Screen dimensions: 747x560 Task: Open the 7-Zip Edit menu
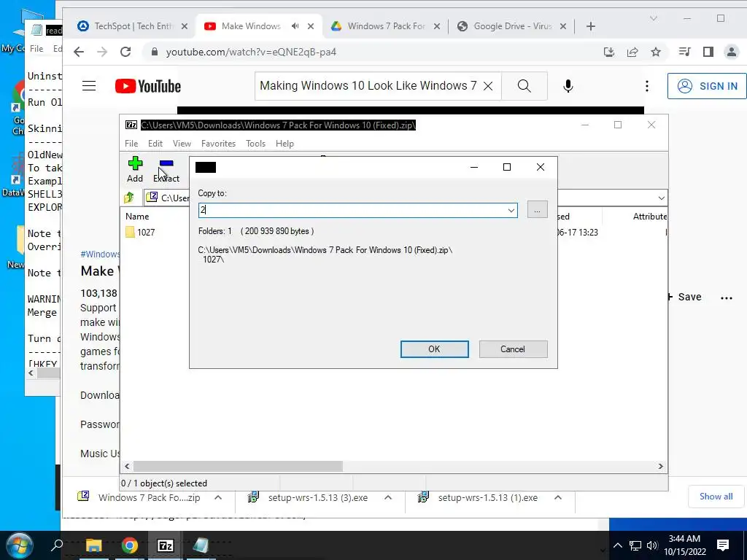click(155, 144)
